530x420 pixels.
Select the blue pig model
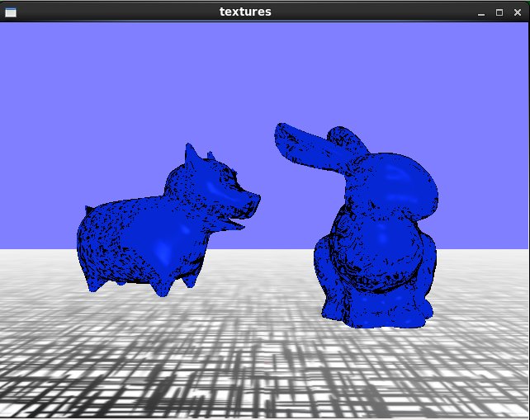[x=168, y=220]
